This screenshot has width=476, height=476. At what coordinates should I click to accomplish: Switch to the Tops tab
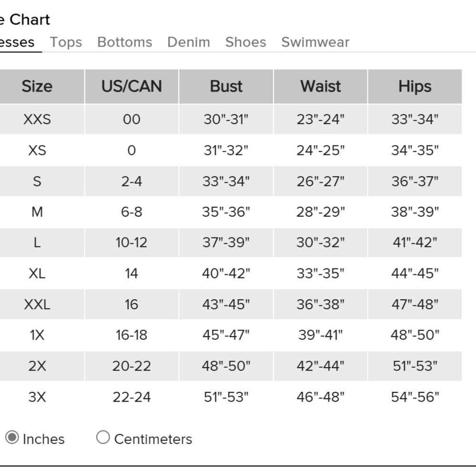point(66,42)
